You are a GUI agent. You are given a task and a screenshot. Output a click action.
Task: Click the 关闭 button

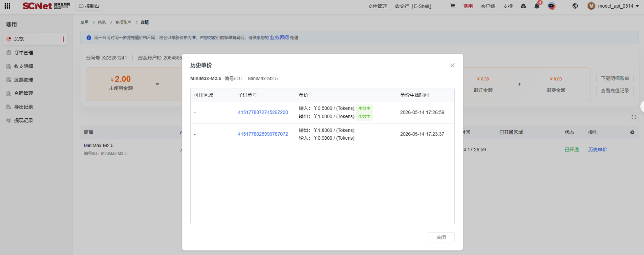pyautogui.click(x=441, y=237)
